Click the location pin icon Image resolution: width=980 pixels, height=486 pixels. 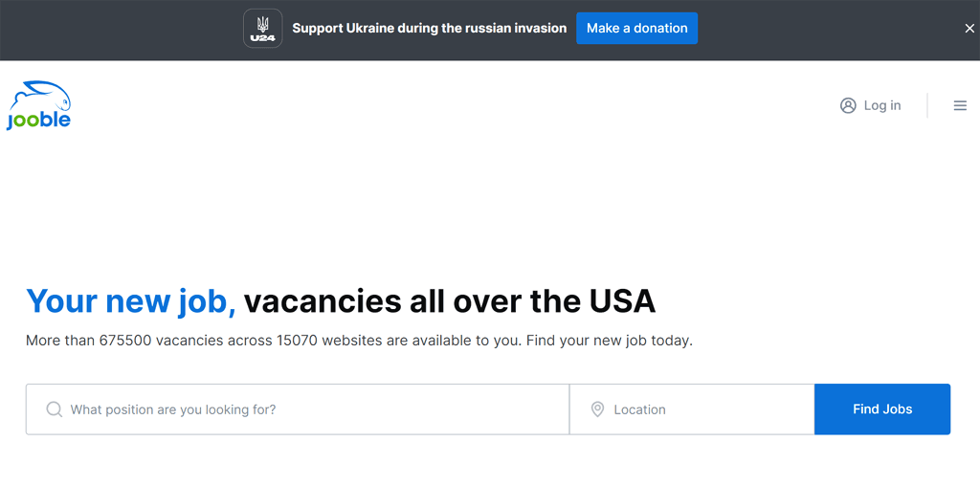click(x=597, y=409)
